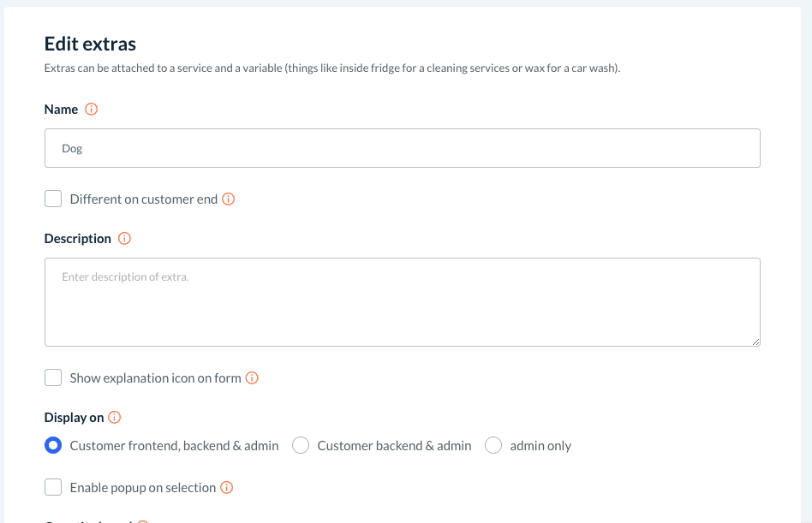Choose the 'Customer backend & admin' radio option
This screenshot has width=812, height=523.
301,445
